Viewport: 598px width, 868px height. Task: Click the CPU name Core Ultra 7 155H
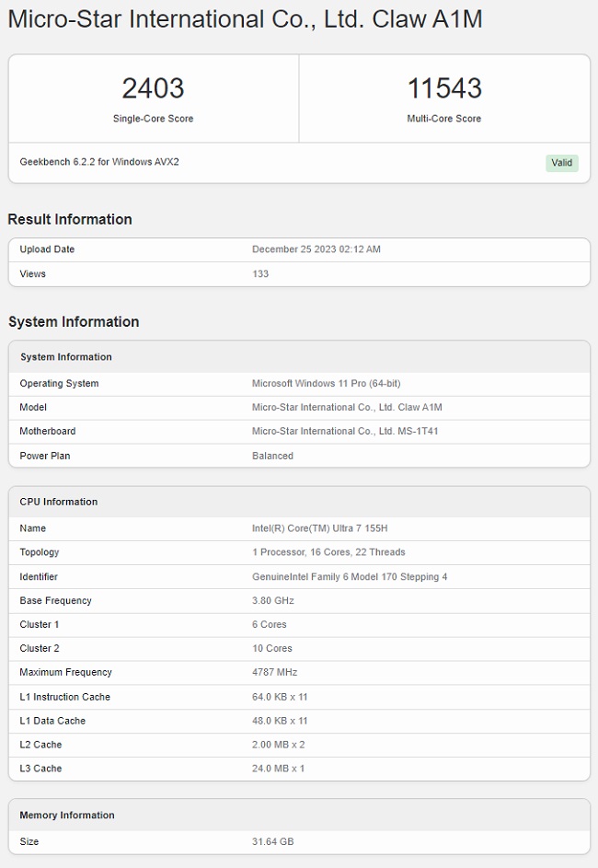[320, 528]
